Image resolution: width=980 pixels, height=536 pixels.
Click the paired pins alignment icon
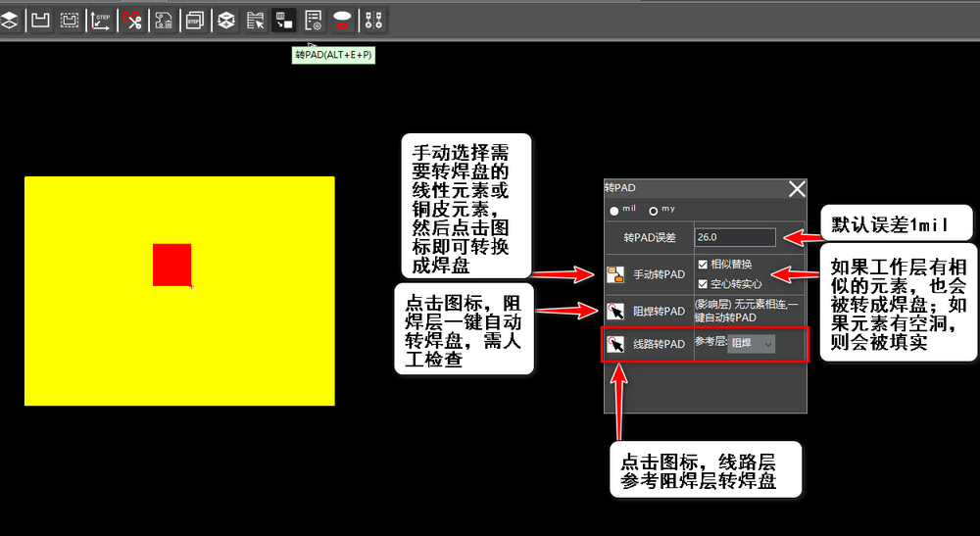tap(373, 21)
